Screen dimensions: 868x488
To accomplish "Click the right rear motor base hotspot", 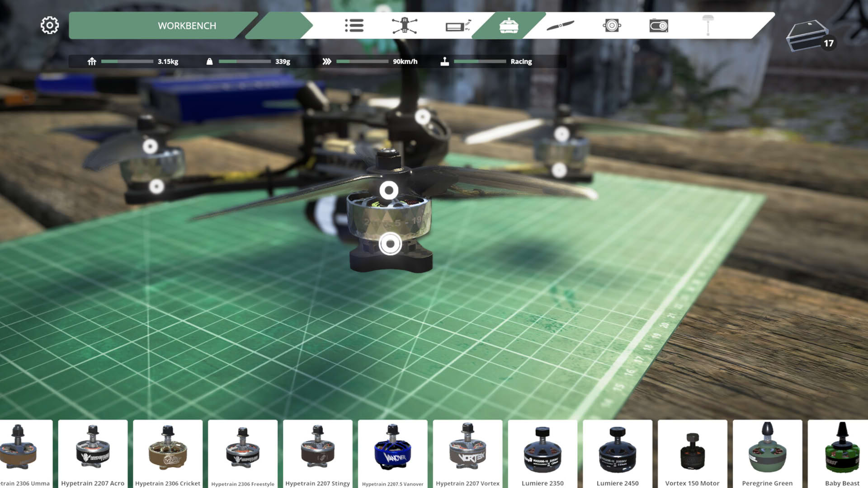I will [559, 170].
